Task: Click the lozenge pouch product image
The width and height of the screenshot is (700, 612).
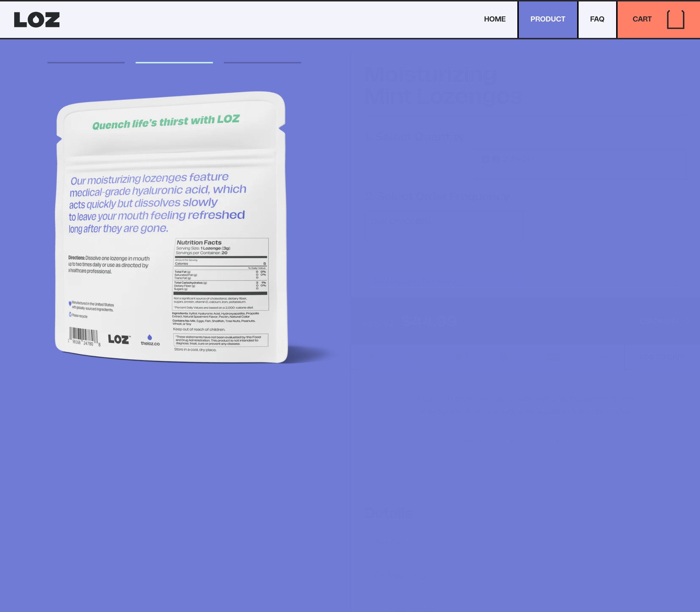Action: 171,227
